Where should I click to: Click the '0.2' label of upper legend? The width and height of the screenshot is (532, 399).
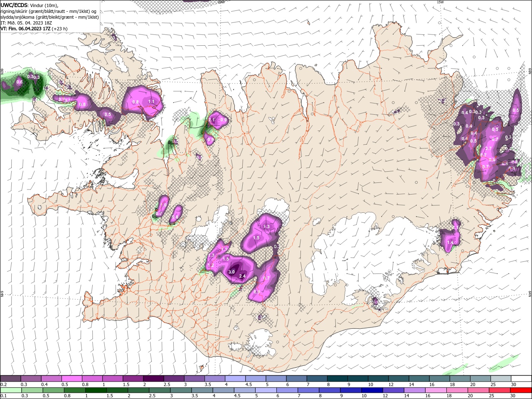(3, 384)
